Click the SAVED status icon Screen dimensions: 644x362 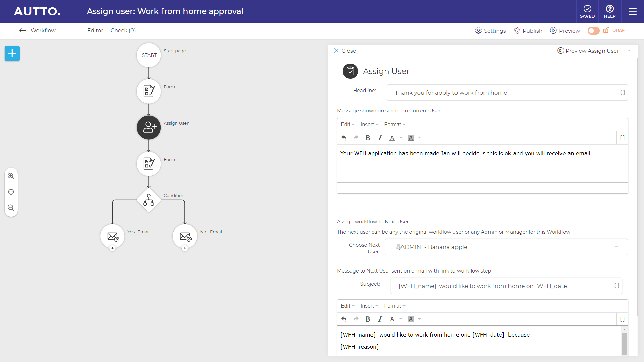(x=587, y=11)
